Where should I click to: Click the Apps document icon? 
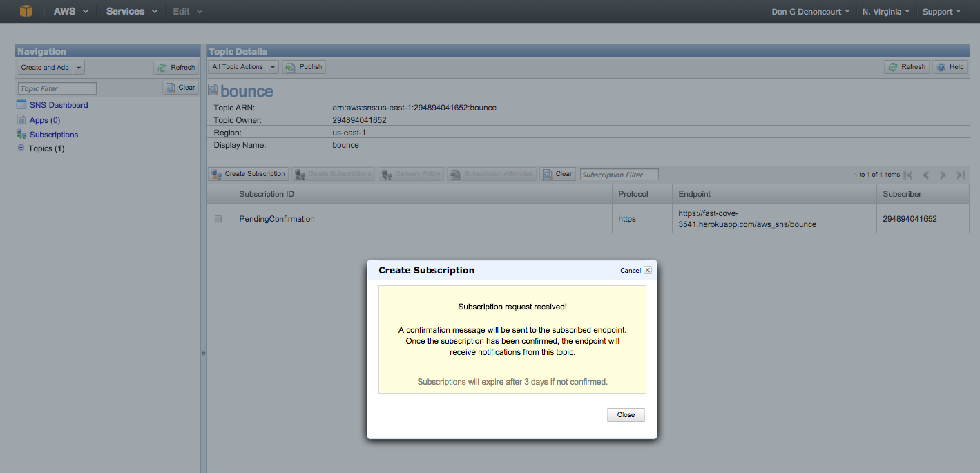21,120
